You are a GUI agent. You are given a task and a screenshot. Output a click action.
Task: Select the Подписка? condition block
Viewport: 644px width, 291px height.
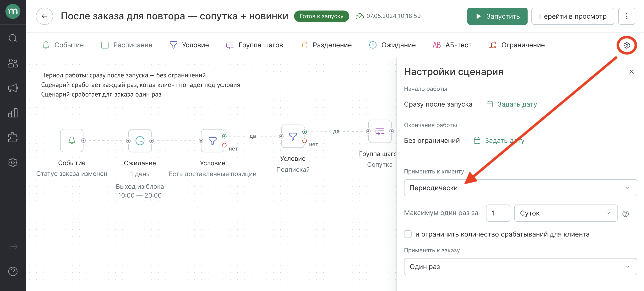click(x=293, y=136)
